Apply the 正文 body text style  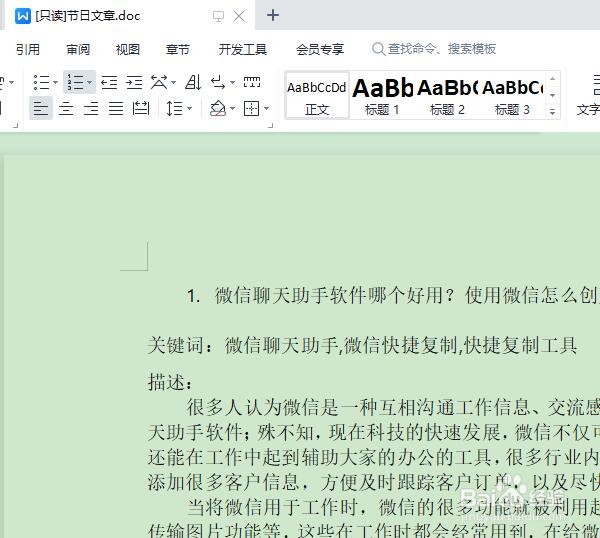317,96
